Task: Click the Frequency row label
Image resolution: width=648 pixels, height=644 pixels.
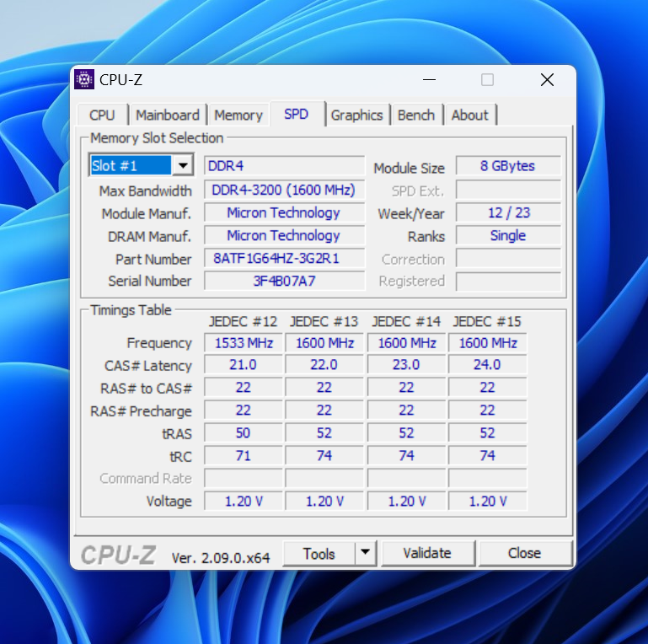Action: pos(159,343)
